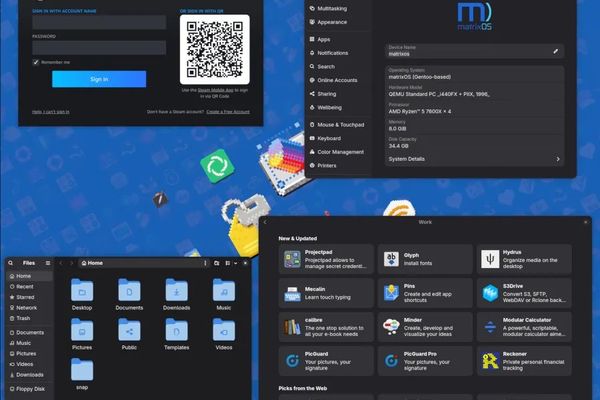The width and height of the screenshot is (600, 400).
Task: Toggle the Remember me checkbox
Action: pos(36,62)
